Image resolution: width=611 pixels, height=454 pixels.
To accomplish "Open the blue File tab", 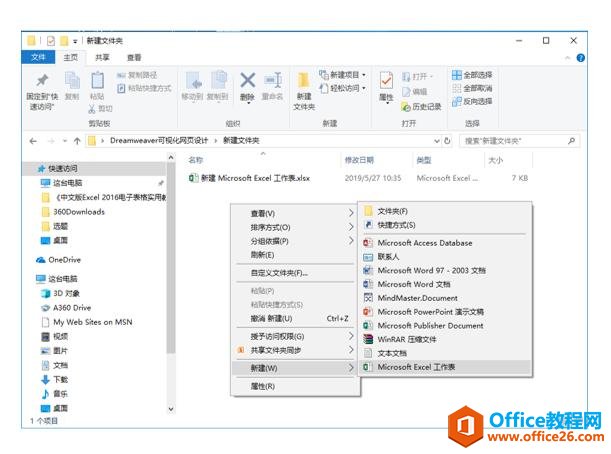I will pos(38,57).
